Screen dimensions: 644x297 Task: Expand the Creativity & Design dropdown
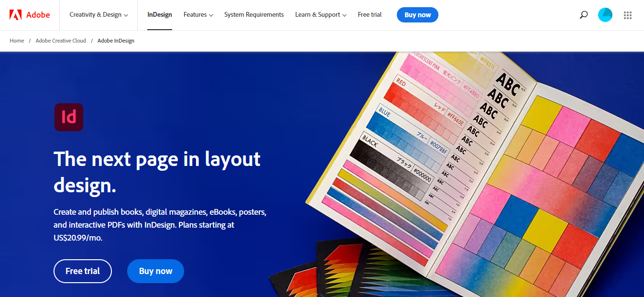point(98,14)
